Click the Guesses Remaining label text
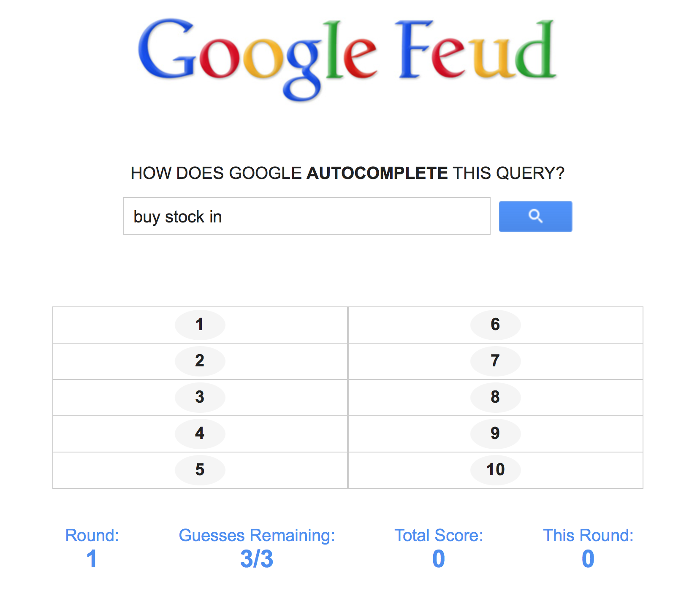This screenshot has height=596, width=700. [257, 535]
